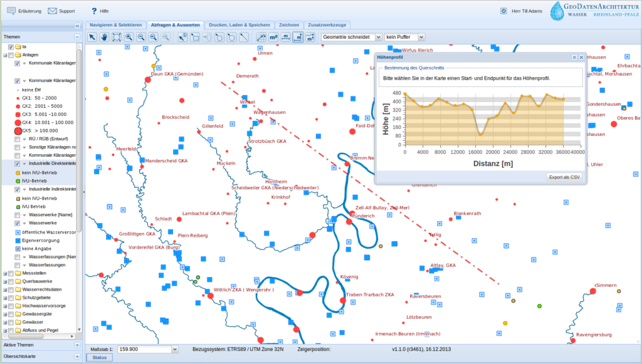Collapse the left sidebar with double-arrow icon

[x=77, y=26]
